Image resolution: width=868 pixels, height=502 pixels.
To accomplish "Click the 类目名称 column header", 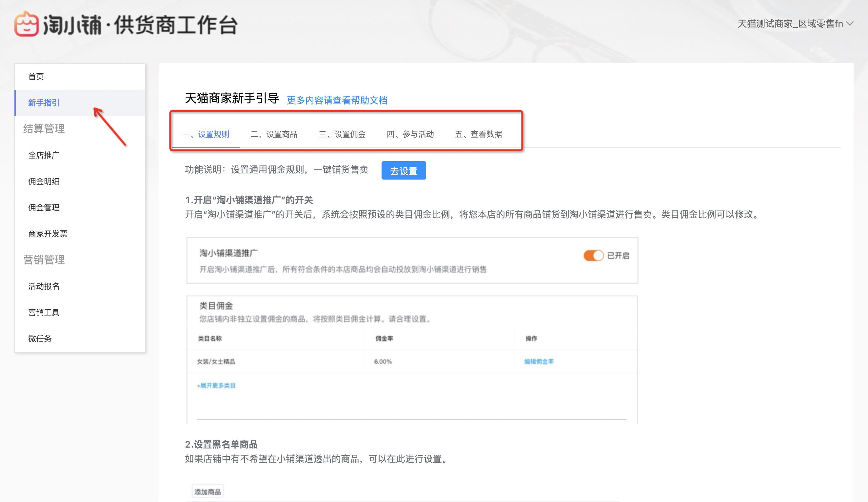I will [210, 338].
